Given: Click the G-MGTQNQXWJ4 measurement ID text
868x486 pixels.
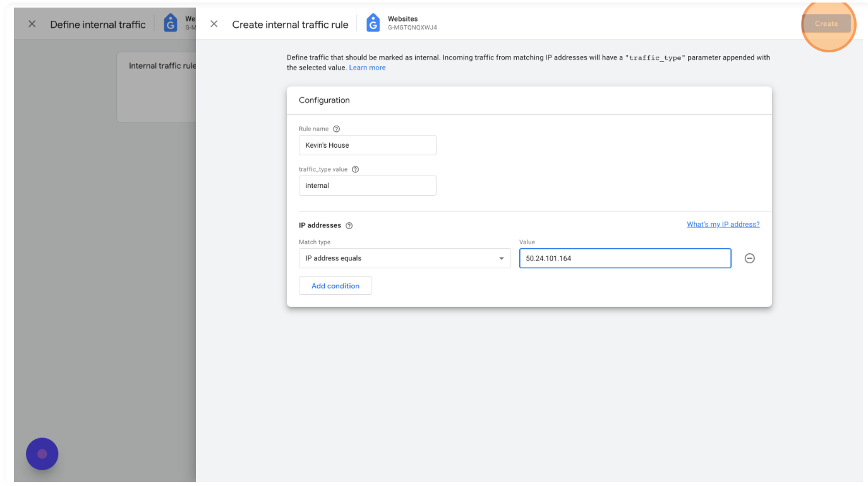Looking at the screenshot, I should [x=412, y=28].
